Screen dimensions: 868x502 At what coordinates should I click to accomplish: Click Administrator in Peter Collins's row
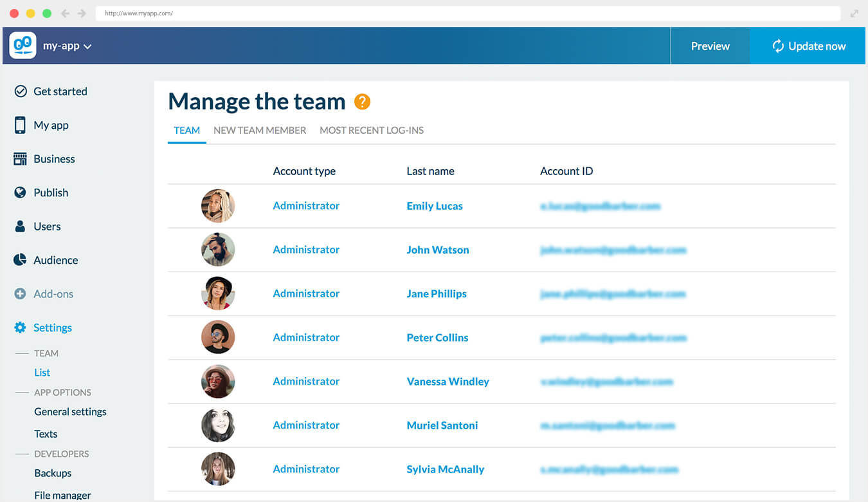coord(306,337)
